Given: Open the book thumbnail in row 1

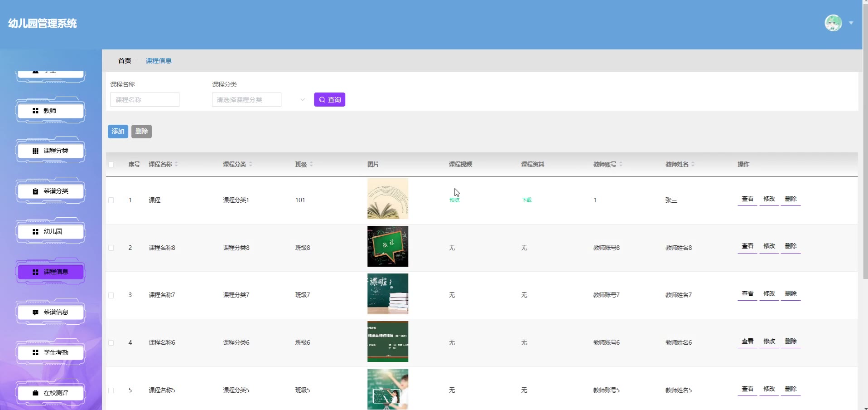Looking at the screenshot, I should pyautogui.click(x=387, y=199).
